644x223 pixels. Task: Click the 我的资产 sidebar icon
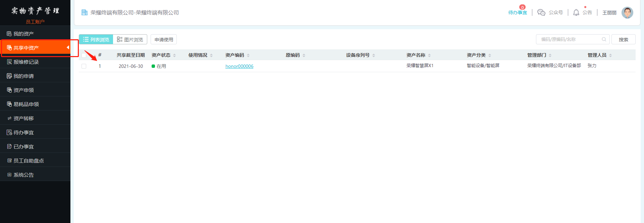pyautogui.click(x=9, y=34)
